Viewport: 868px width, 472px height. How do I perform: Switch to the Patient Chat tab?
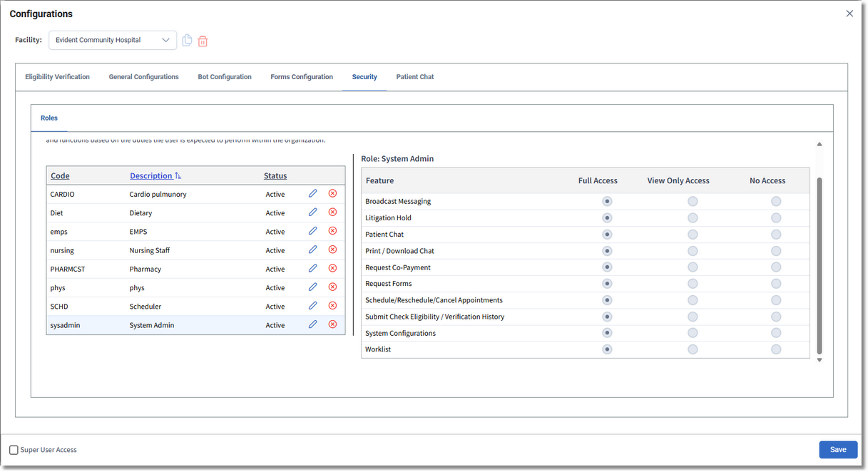click(415, 77)
